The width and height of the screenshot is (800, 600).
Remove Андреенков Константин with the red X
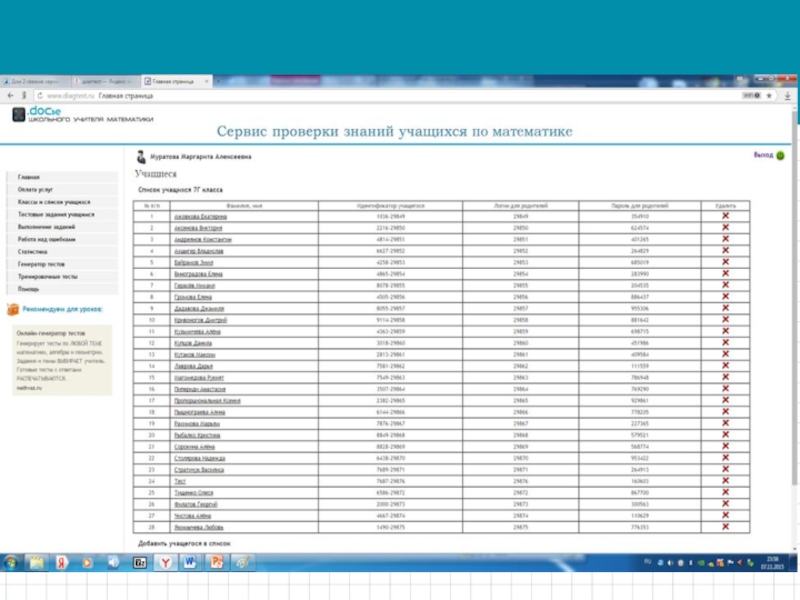pyautogui.click(x=725, y=239)
